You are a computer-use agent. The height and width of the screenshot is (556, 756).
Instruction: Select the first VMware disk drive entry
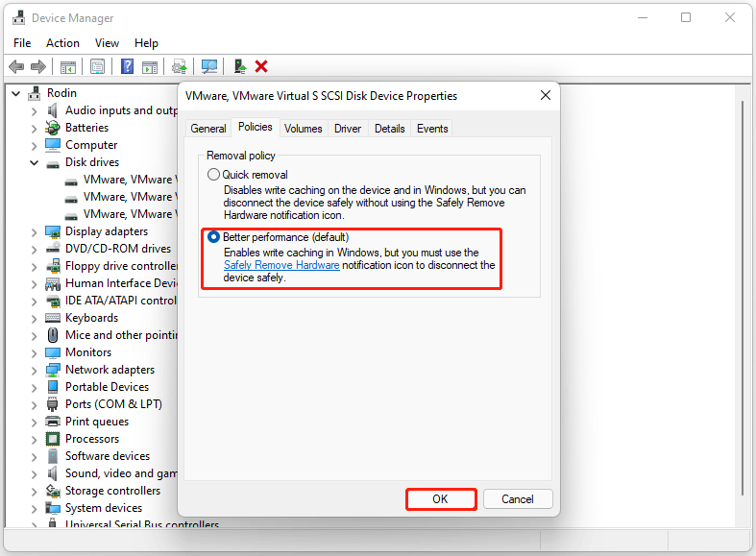(121, 180)
